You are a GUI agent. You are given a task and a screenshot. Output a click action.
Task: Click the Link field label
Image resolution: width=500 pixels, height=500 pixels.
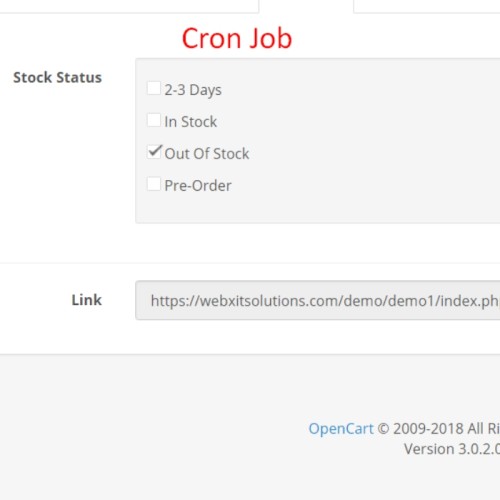pyautogui.click(x=87, y=300)
